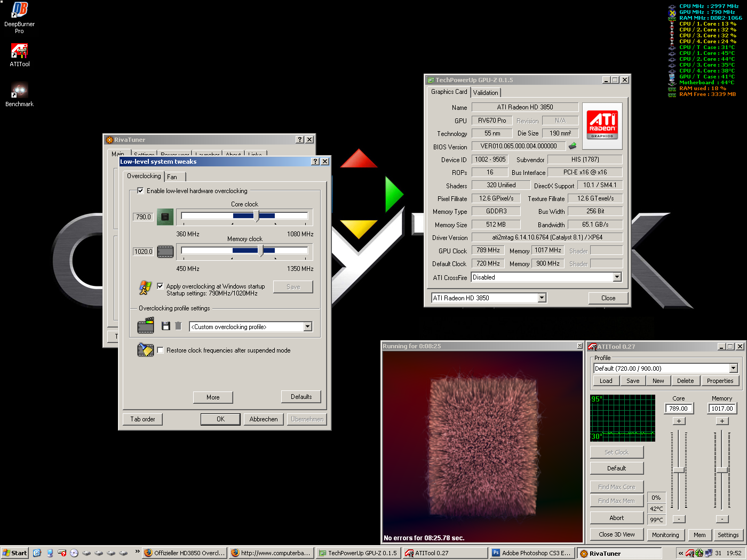Click the blue user Quick Launch icon
Screen dimensions: 747x560
[50, 553]
